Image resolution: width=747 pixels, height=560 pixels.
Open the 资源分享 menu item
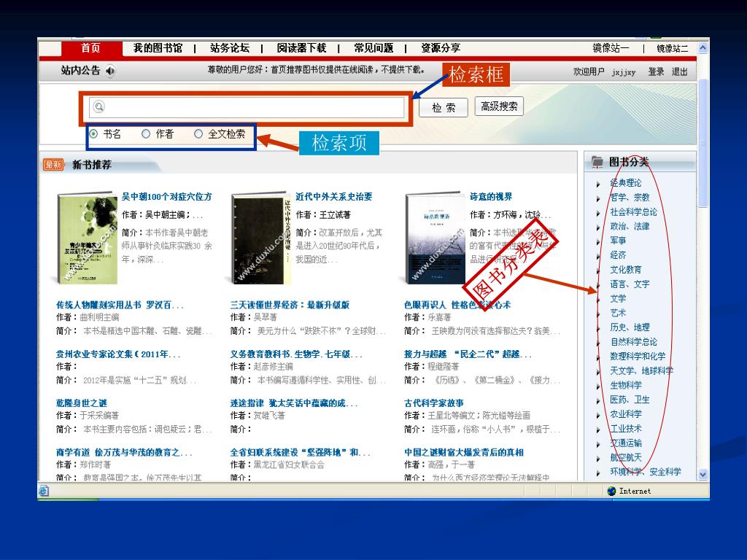441,48
